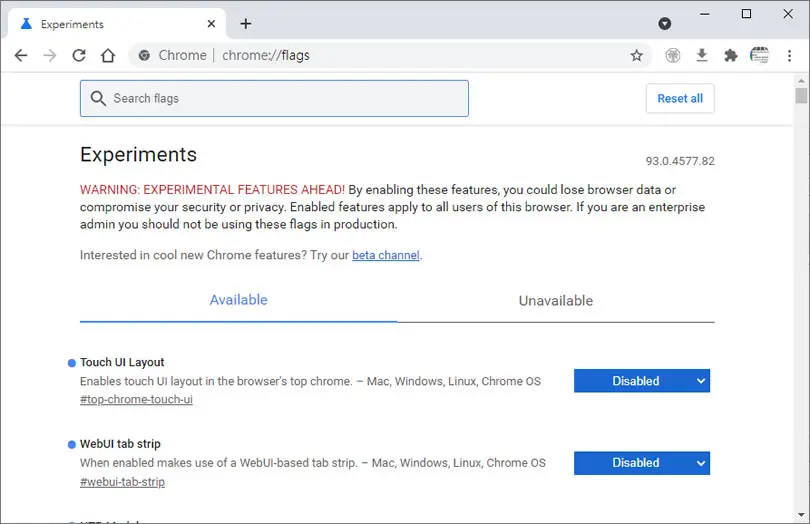Viewport: 810px width, 524px height.
Task: Click the profile avatar icon
Action: coord(759,55)
